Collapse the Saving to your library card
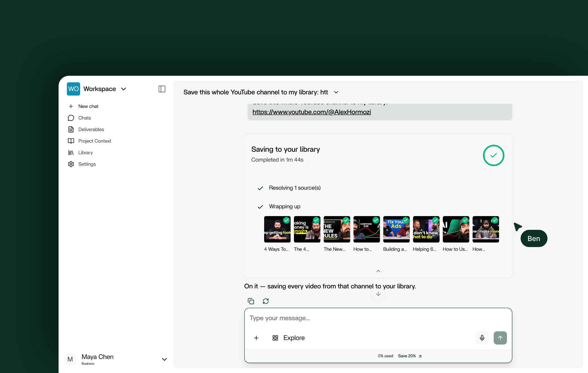Viewport: 588px width, 373px height. (378, 271)
